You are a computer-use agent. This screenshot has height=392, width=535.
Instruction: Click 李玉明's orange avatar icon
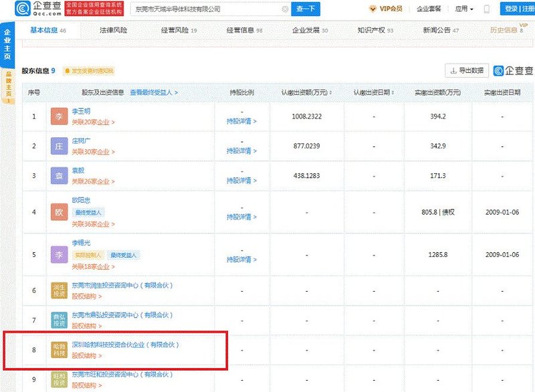(x=57, y=116)
